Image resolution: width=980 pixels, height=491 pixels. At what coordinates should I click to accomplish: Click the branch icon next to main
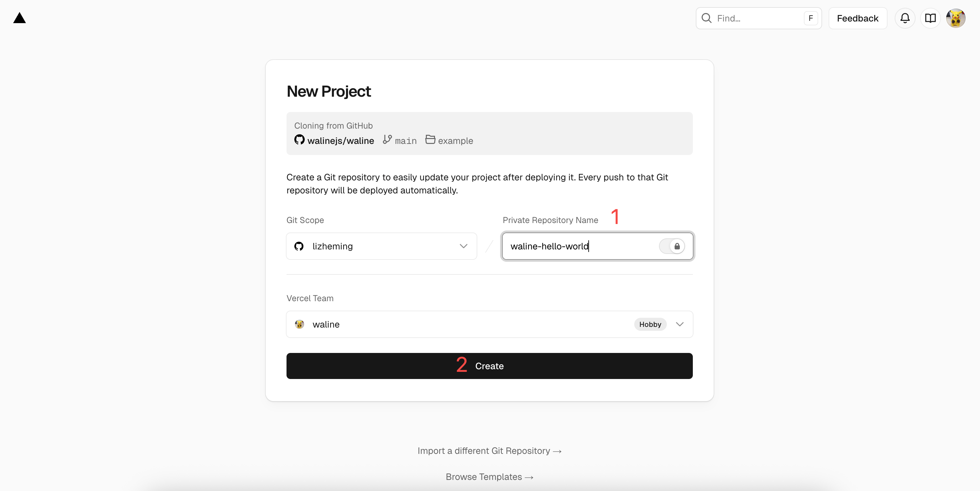click(387, 140)
